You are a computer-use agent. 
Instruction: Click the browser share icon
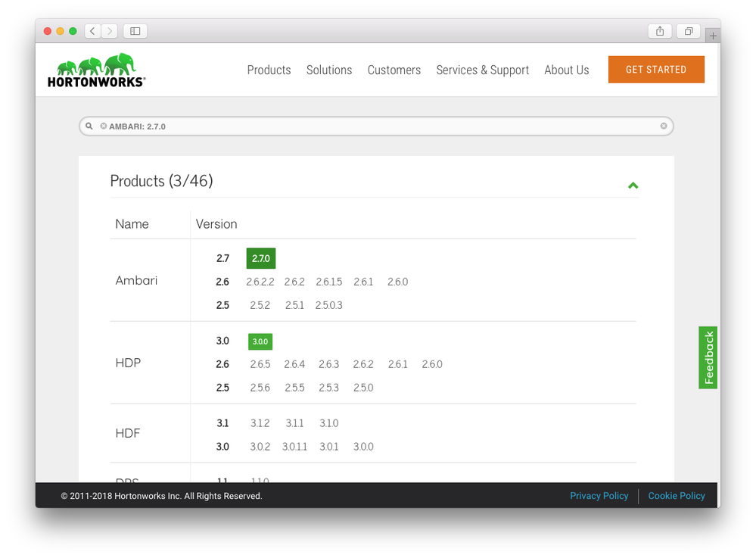point(659,30)
